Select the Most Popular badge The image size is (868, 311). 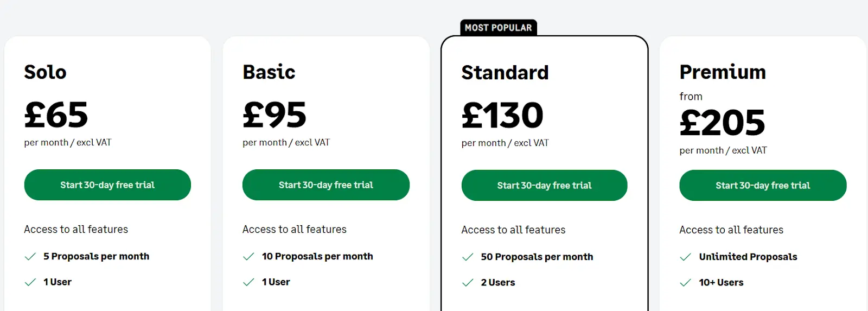pyautogui.click(x=499, y=28)
